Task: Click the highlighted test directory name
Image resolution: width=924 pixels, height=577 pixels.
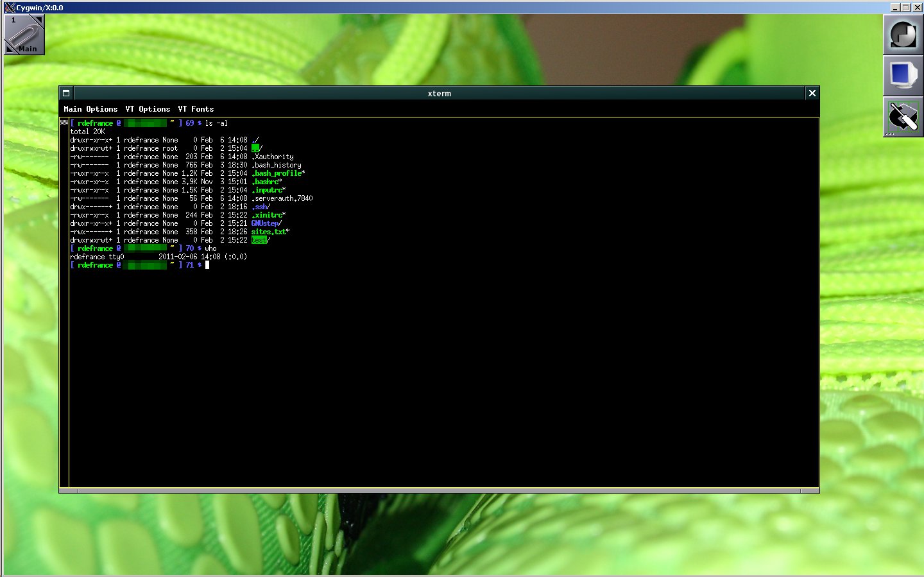Action: click(259, 240)
